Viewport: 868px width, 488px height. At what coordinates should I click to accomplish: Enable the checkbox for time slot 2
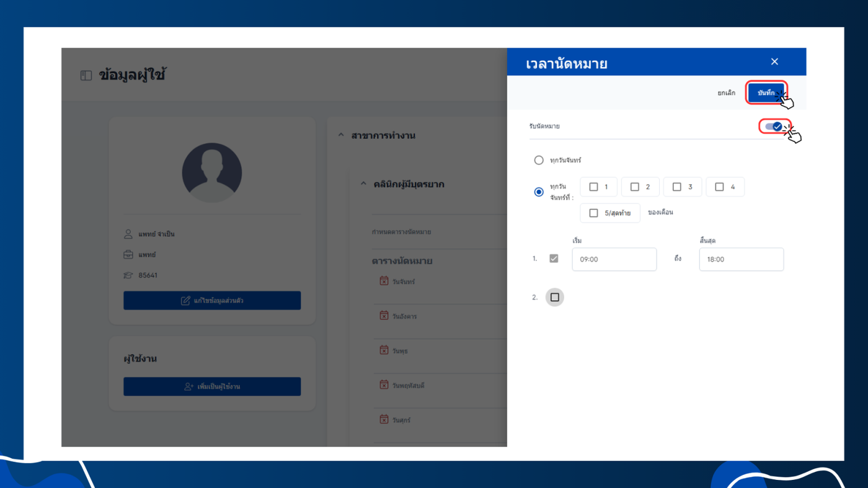[x=554, y=297]
